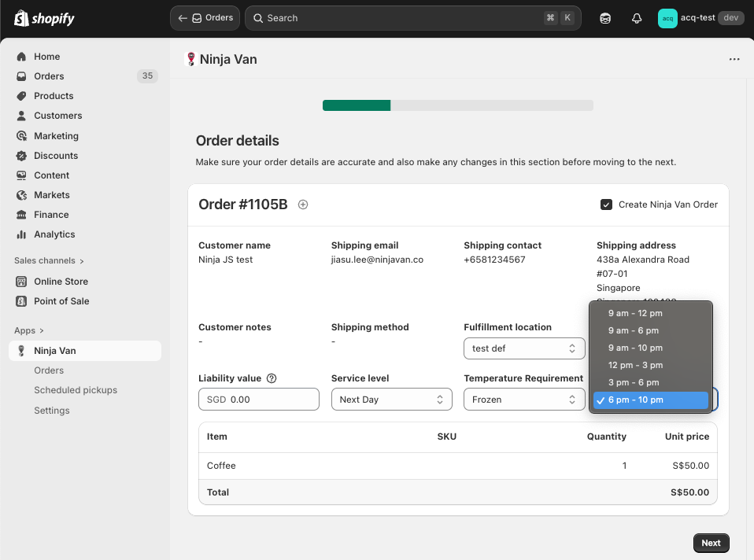The width and height of the screenshot is (754, 560).
Task: Click the Next button
Action: click(x=711, y=543)
